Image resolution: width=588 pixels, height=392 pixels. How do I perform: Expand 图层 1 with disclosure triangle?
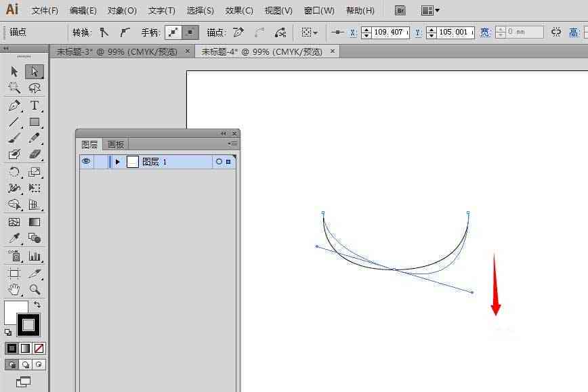pos(117,162)
